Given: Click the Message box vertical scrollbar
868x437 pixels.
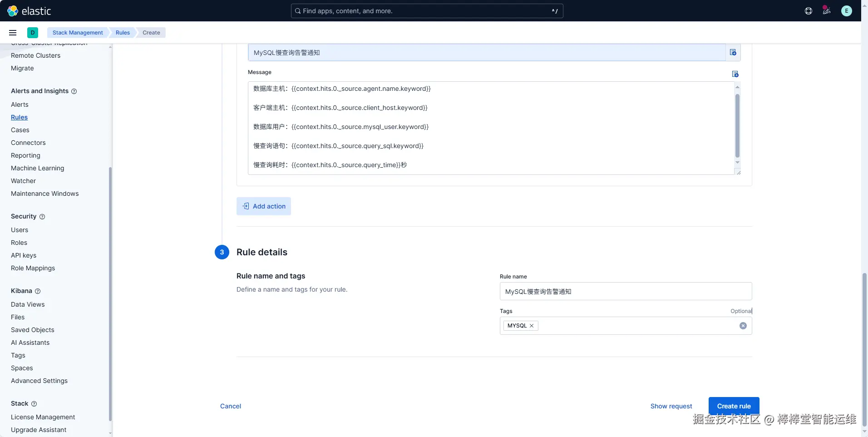Looking at the screenshot, I should tap(737, 125).
